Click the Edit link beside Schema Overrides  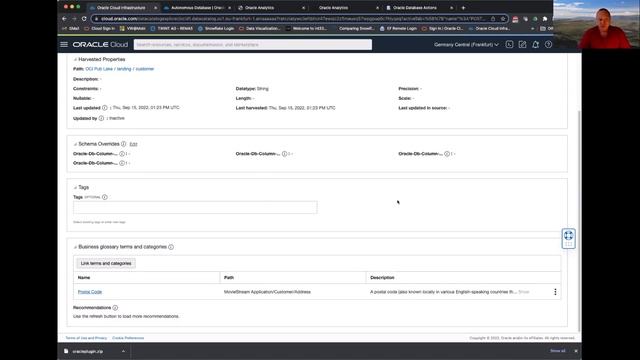(x=133, y=144)
